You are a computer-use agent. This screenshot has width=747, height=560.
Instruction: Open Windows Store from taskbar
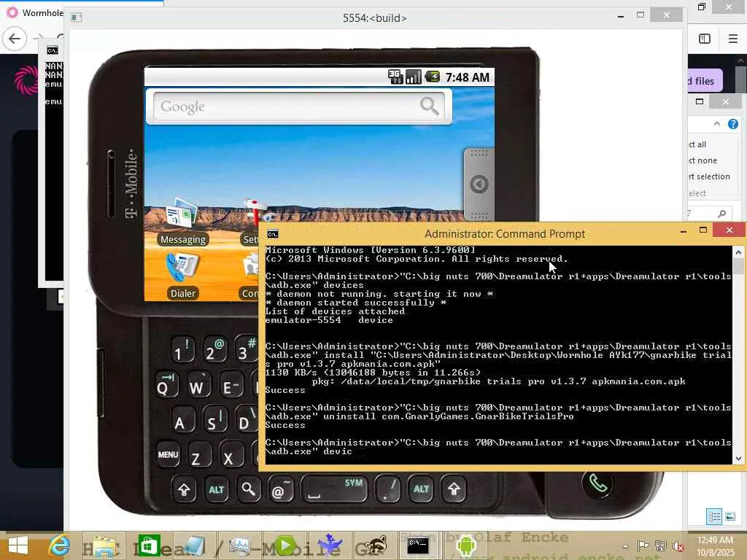[x=149, y=545]
